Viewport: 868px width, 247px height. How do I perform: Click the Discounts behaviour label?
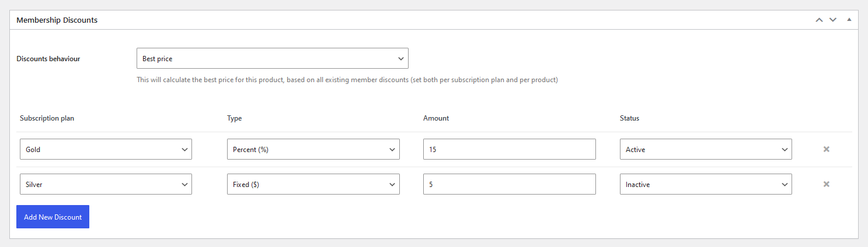(48, 59)
